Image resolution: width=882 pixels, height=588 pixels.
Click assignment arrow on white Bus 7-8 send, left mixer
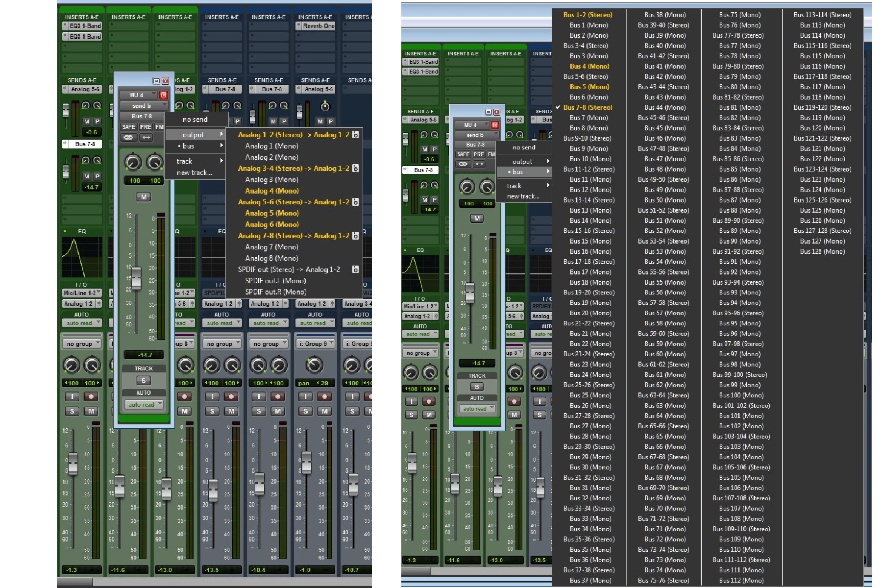pos(65,144)
